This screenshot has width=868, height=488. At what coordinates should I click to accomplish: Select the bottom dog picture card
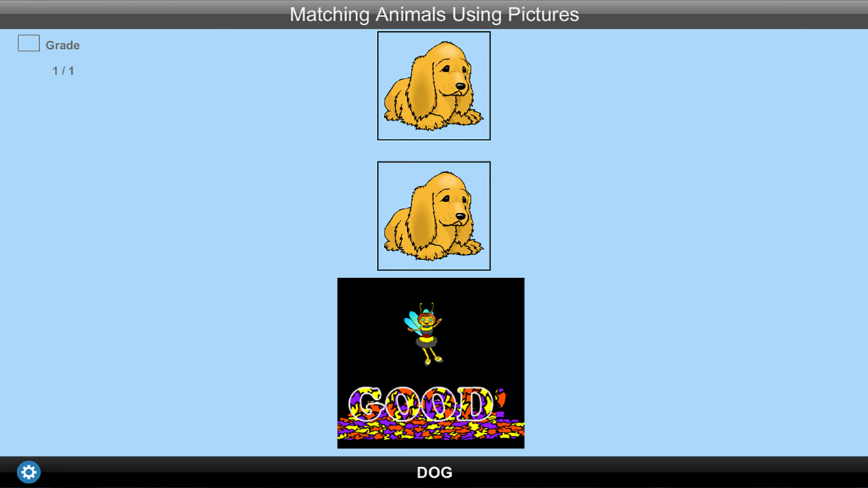point(434,216)
